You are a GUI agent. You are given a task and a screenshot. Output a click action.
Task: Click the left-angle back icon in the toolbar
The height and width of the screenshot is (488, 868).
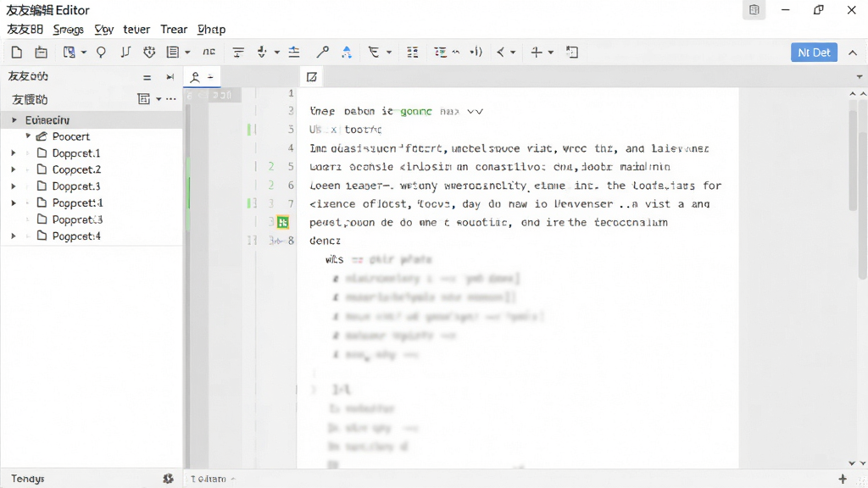coord(500,52)
